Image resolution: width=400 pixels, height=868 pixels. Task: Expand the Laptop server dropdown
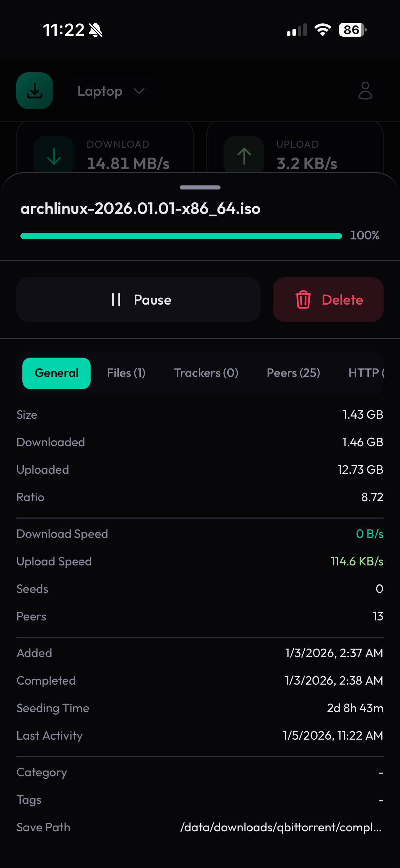point(111,91)
